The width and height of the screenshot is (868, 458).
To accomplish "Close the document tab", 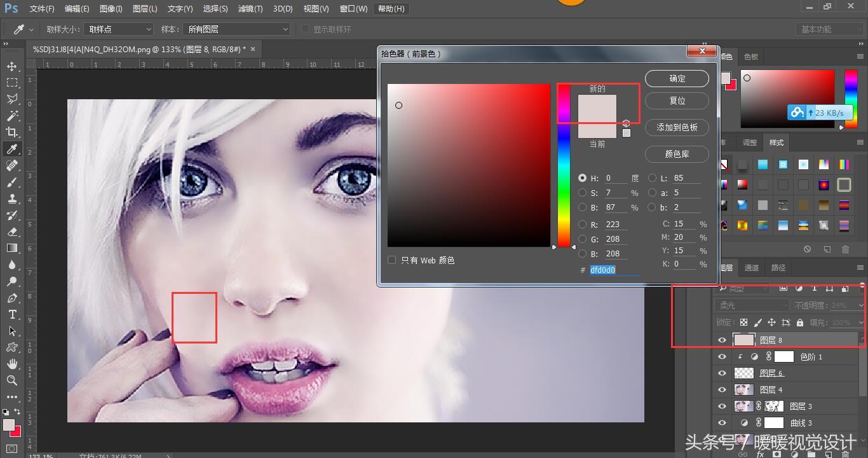I will (253, 48).
